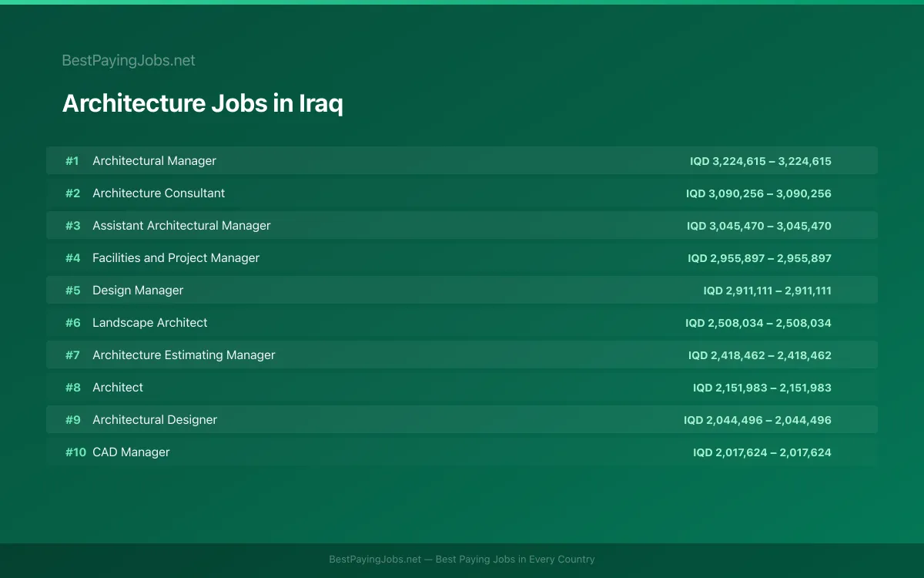Screen dimensions: 924x578
Task: Click the #9 rank number
Action: 72,420
